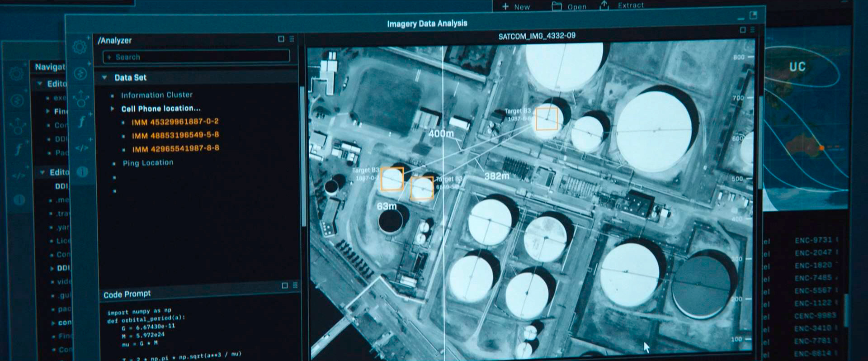Select IMM 48853196549-5-8 entry
The width and height of the screenshot is (868, 361).
(175, 135)
